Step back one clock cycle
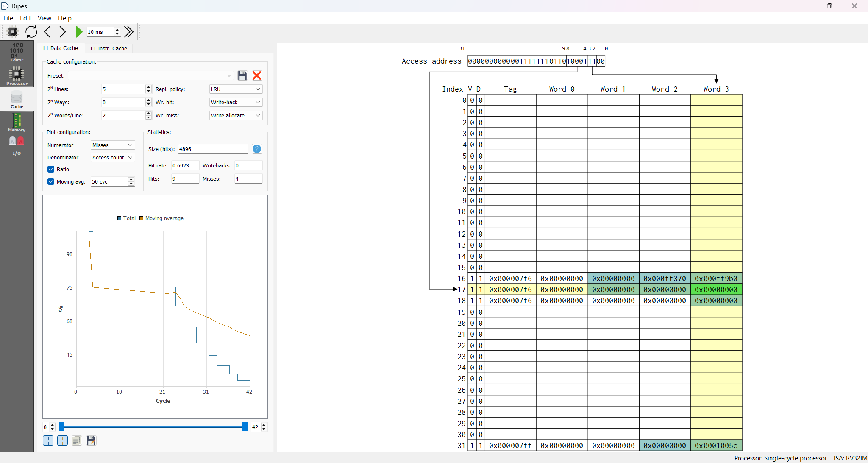This screenshot has height=463, width=868. (47, 32)
